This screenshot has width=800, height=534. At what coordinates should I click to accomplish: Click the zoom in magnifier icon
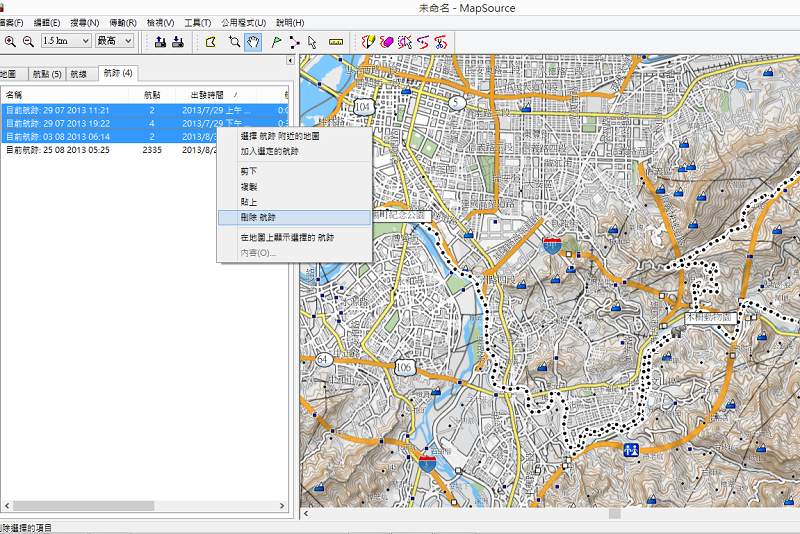pyautogui.click(x=10, y=41)
